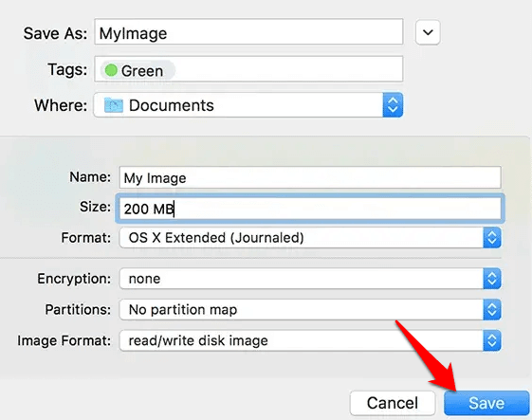Select the Green tag token
532x420 pixels.
138,70
